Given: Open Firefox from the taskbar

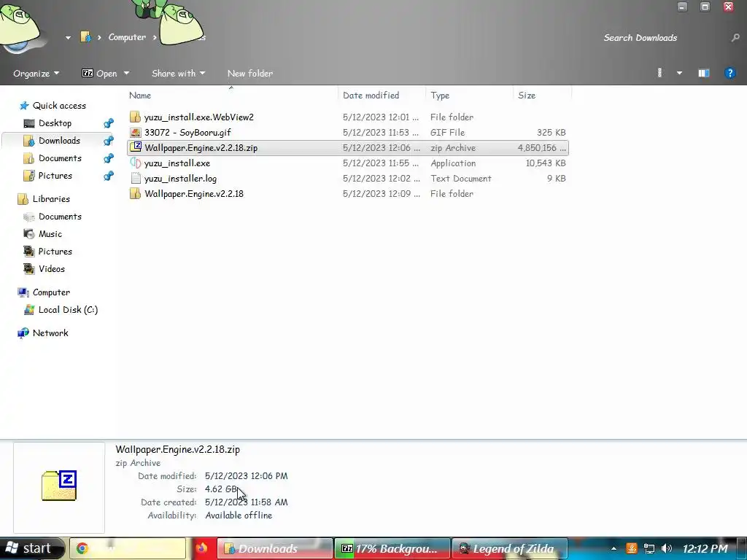Looking at the screenshot, I should [x=201, y=548].
